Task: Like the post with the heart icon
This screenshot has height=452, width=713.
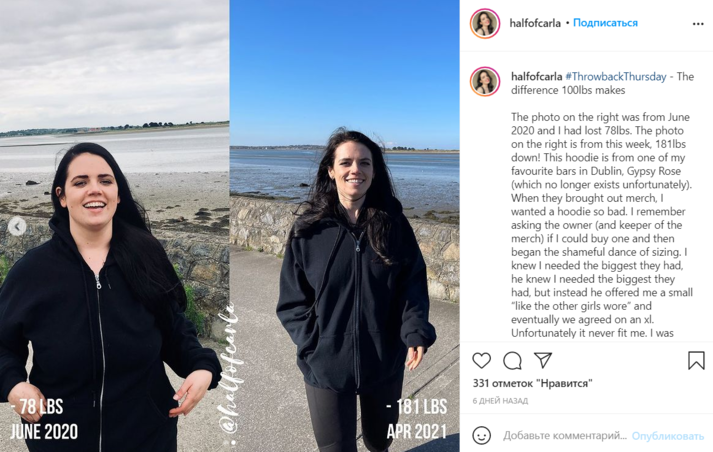Action: 482,361
